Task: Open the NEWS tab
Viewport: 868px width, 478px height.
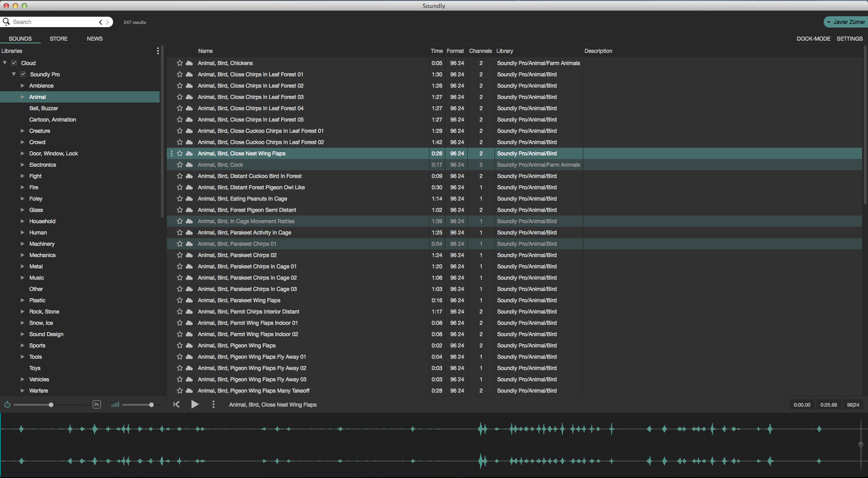Action: coord(95,39)
